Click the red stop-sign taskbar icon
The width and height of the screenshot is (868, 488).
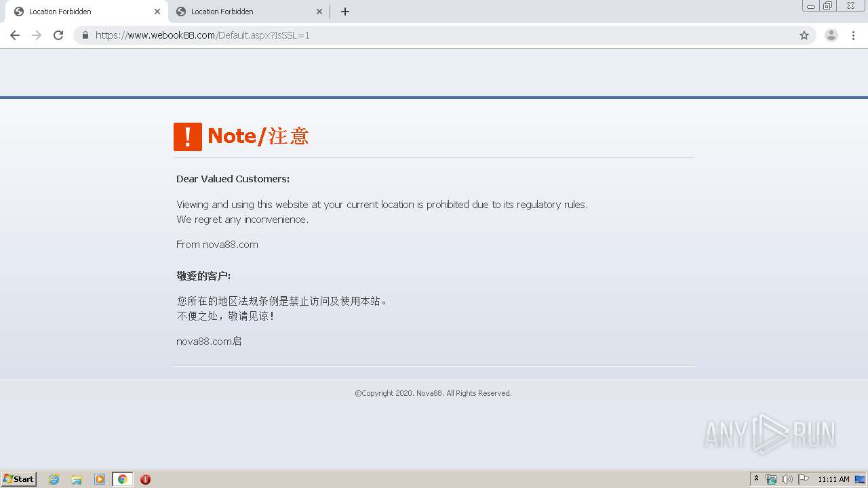pyautogui.click(x=145, y=479)
